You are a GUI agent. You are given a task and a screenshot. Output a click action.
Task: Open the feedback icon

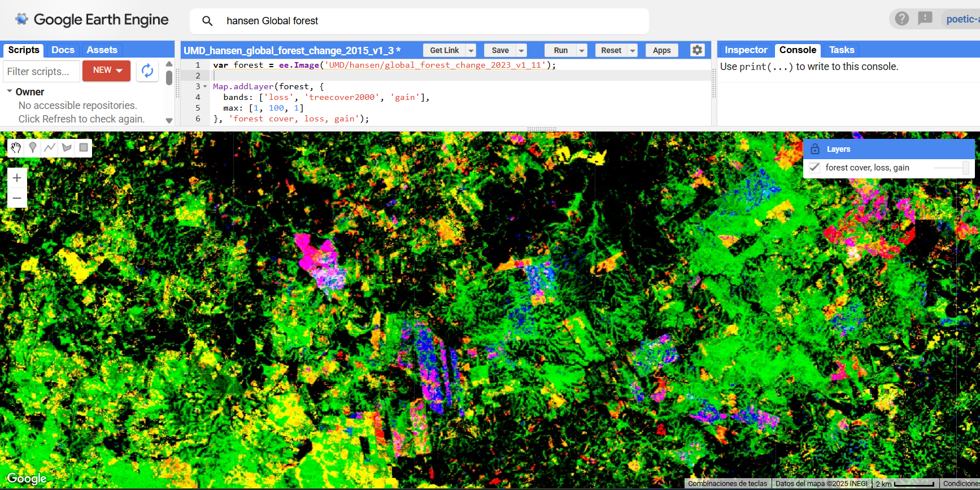click(925, 19)
